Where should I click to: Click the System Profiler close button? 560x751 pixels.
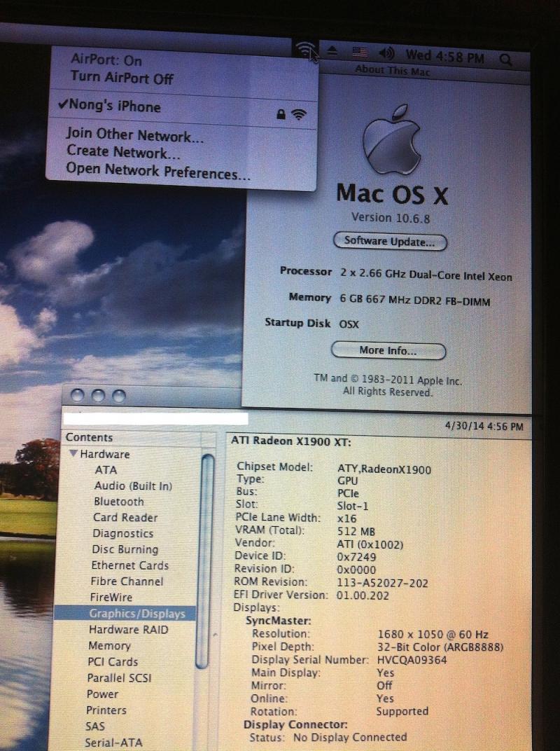pos(77,395)
